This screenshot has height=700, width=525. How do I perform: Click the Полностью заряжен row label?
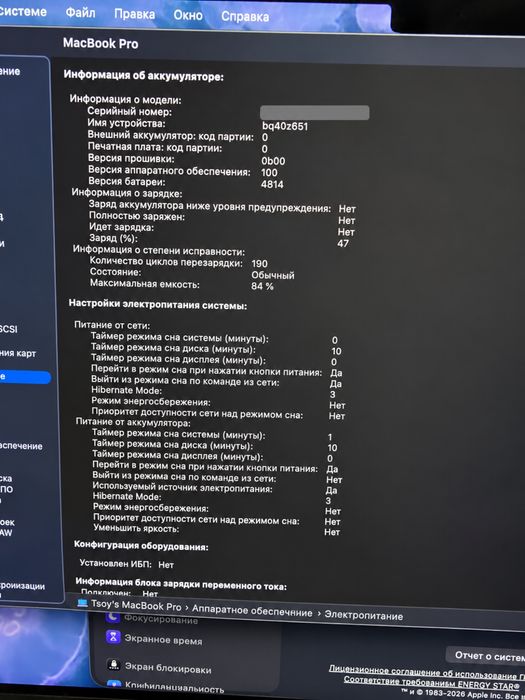[x=137, y=217]
